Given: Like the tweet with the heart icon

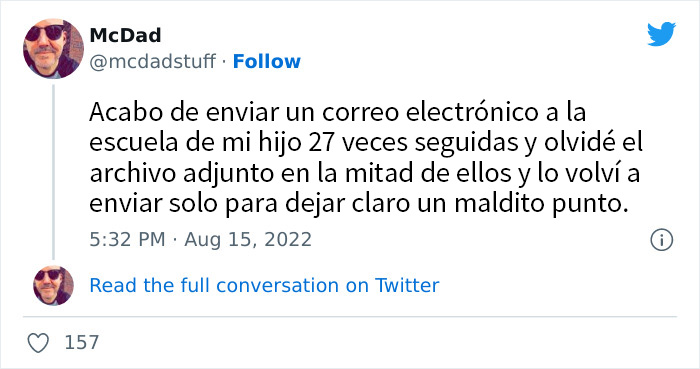Looking at the screenshot, I should point(38,343).
